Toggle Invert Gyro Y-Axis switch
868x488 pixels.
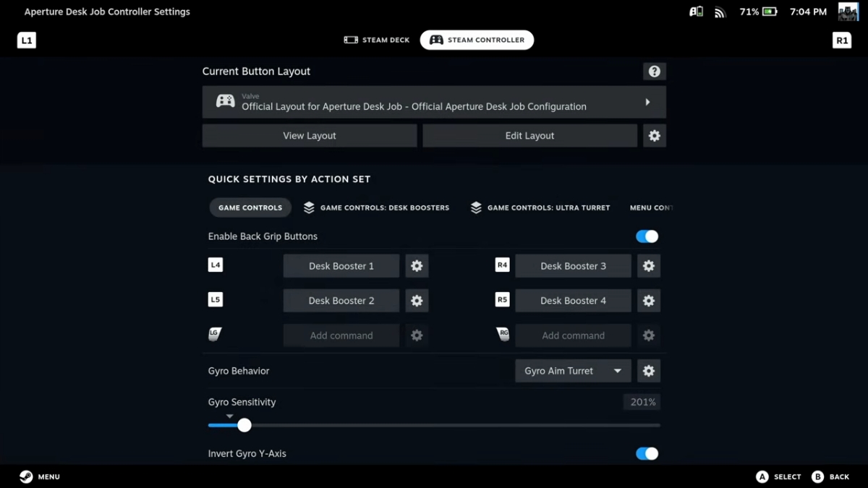coord(647,454)
